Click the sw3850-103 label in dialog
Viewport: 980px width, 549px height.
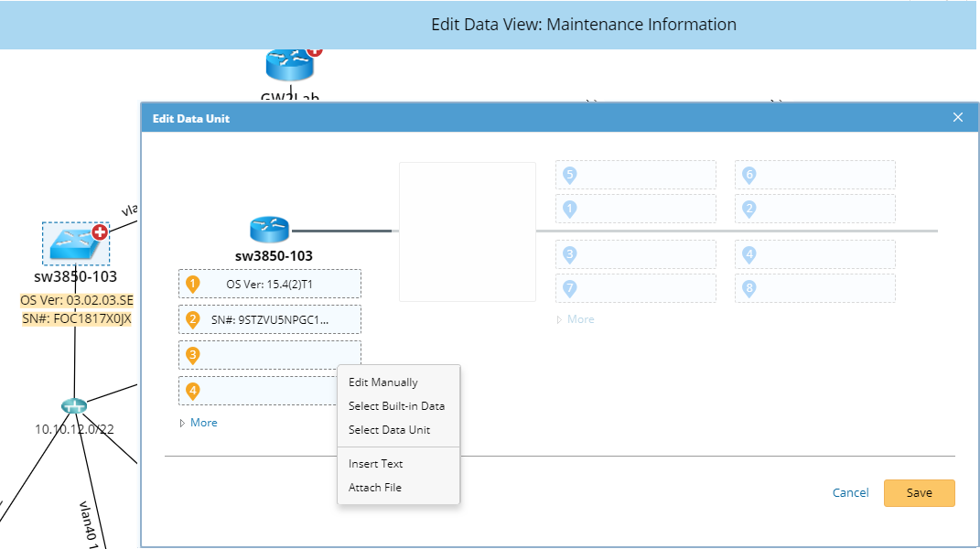[274, 255]
